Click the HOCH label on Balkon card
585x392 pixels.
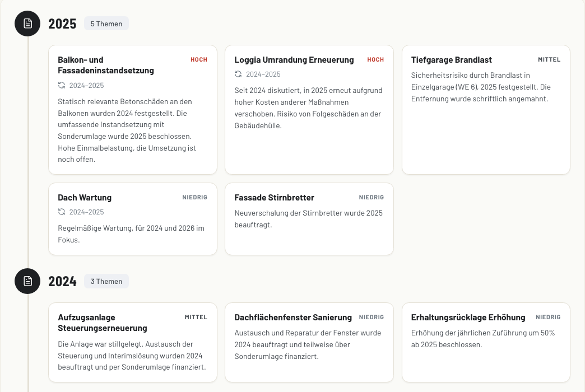pos(199,60)
